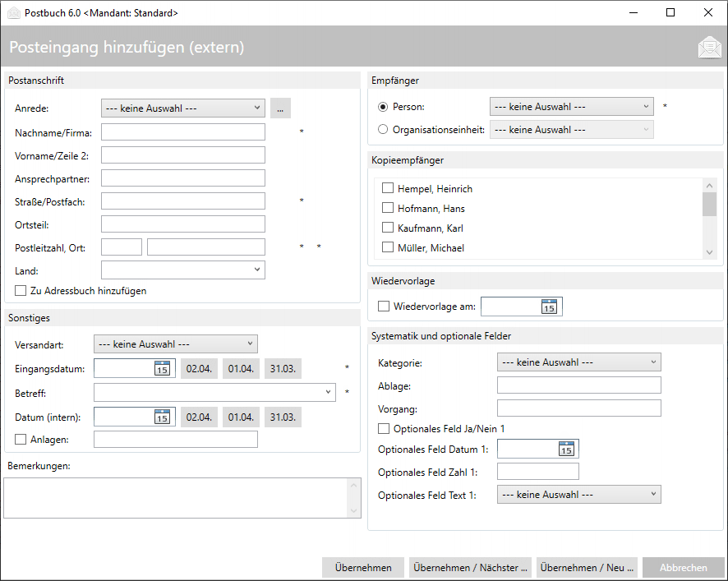The height and width of the screenshot is (581, 728).
Task: Open calendar for Optionales Feld Datum 1
Action: [x=565, y=449]
